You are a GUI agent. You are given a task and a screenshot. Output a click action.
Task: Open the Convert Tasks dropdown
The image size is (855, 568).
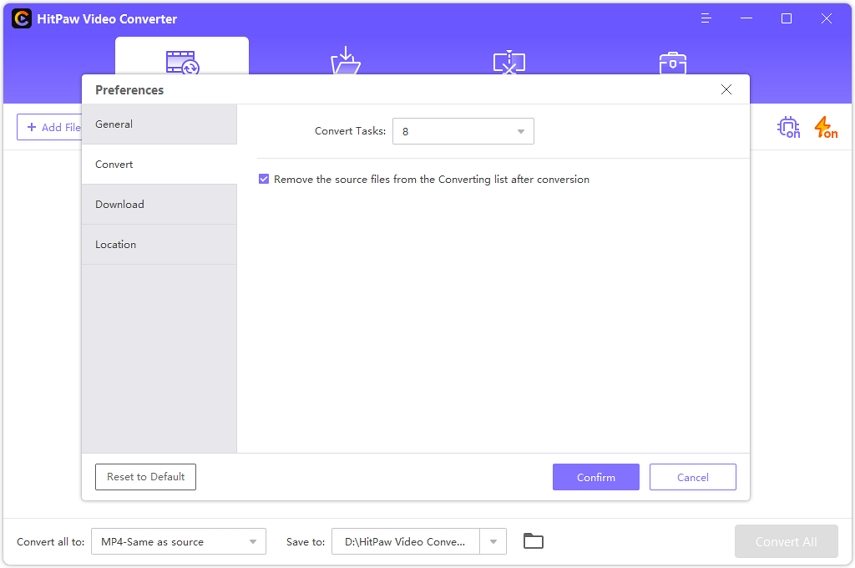click(463, 131)
